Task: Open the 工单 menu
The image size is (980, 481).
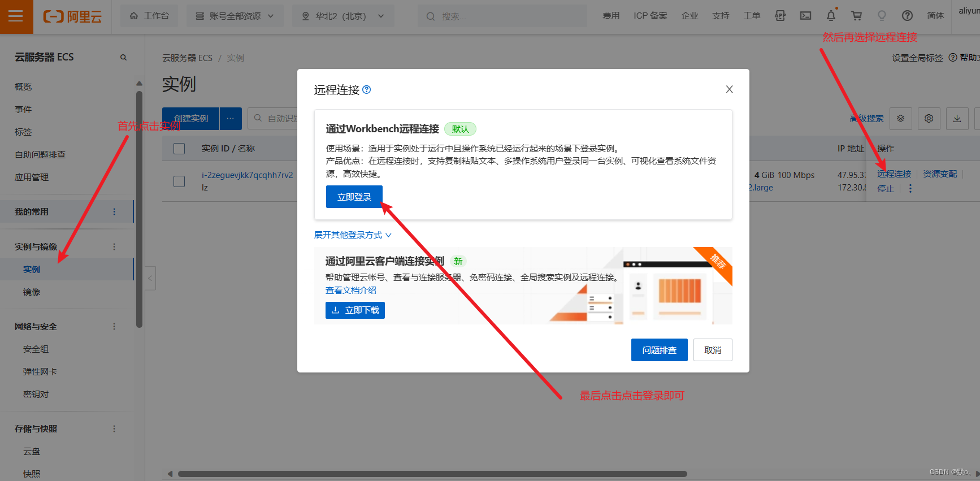Action: coord(752,16)
